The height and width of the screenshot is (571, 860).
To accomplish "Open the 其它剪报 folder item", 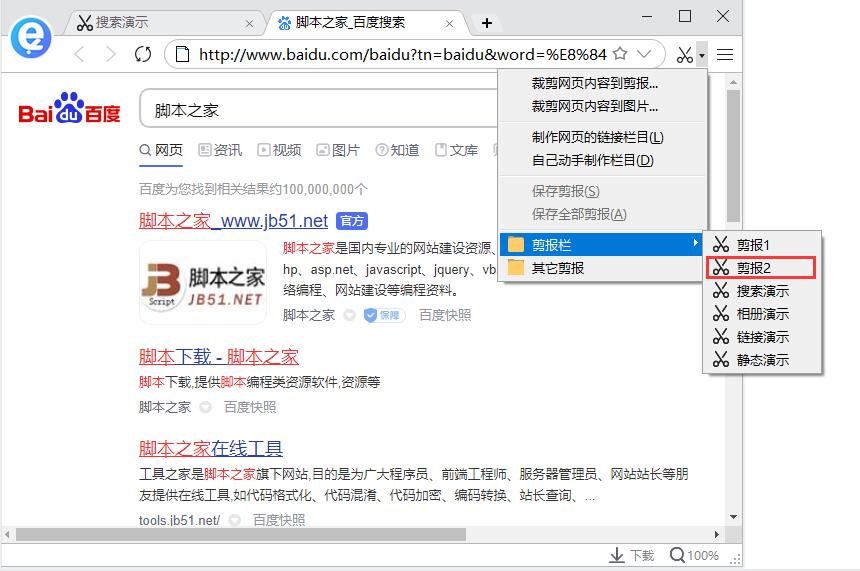I will pyautogui.click(x=601, y=268).
